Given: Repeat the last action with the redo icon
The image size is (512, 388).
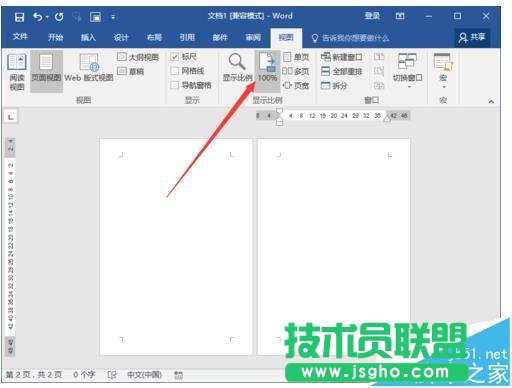Looking at the screenshot, I should (59, 17).
